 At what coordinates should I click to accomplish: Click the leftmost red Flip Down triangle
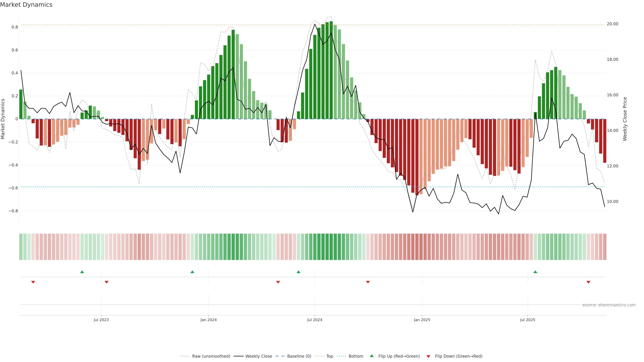33,282
